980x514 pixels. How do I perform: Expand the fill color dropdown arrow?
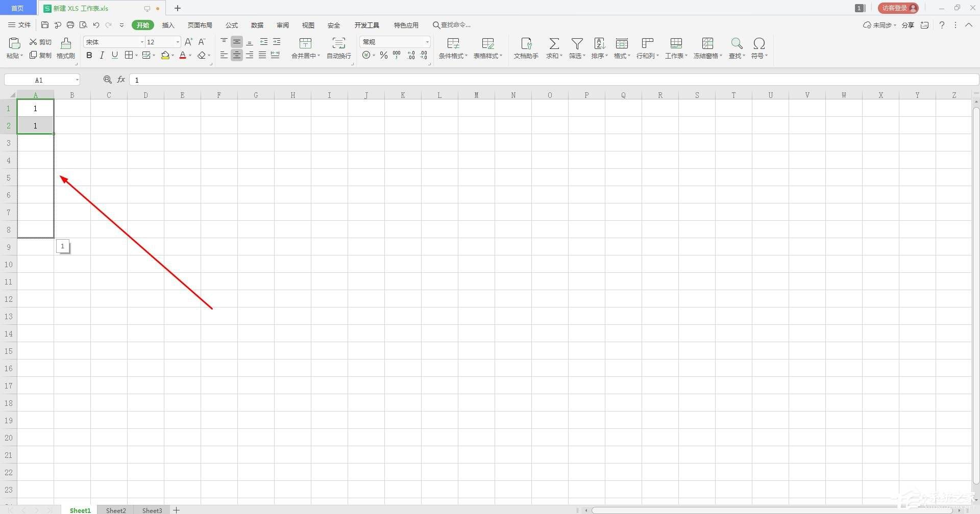pos(173,56)
